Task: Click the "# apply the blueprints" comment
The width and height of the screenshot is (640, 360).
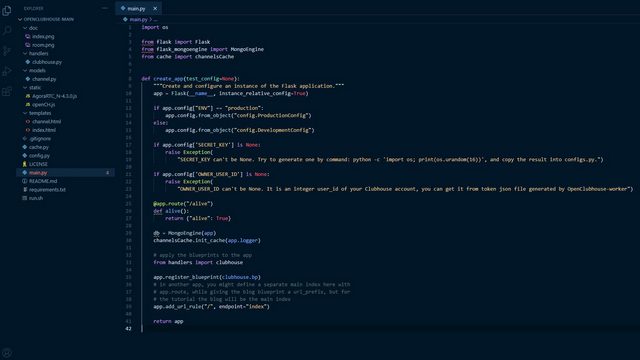Action: pyautogui.click(x=202, y=255)
